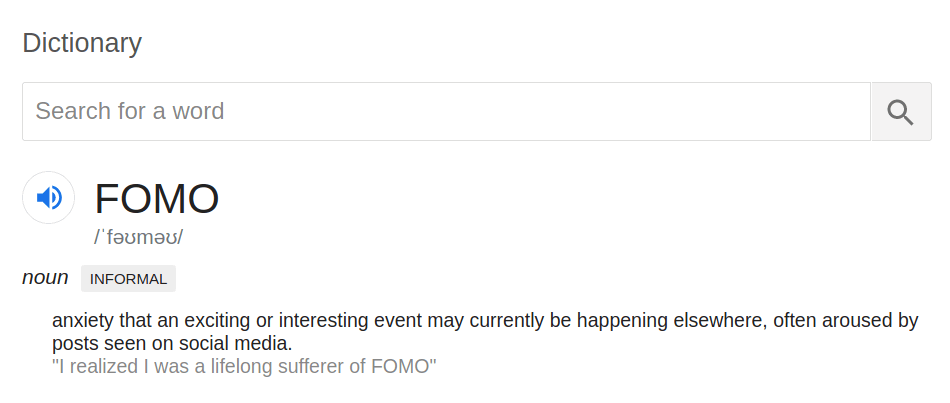Focus the "Search for a word" field

click(x=445, y=111)
